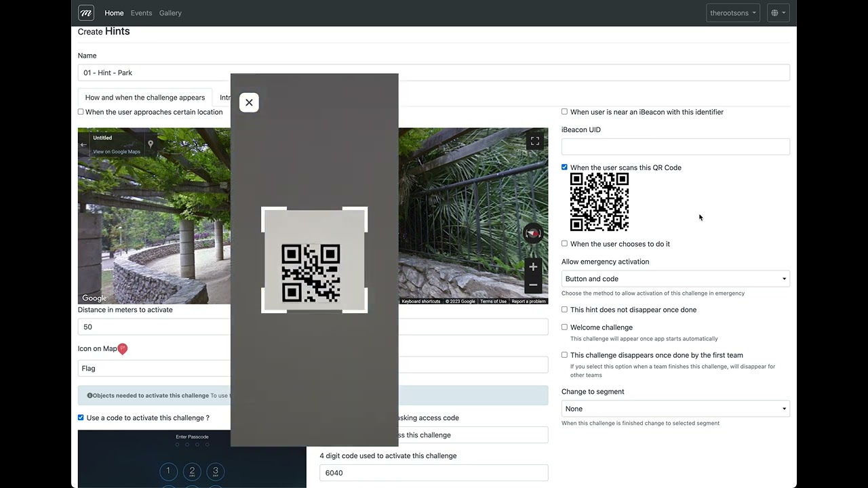This screenshot has height=488, width=868.
Task: Open Gallery in navbar
Action: [170, 13]
